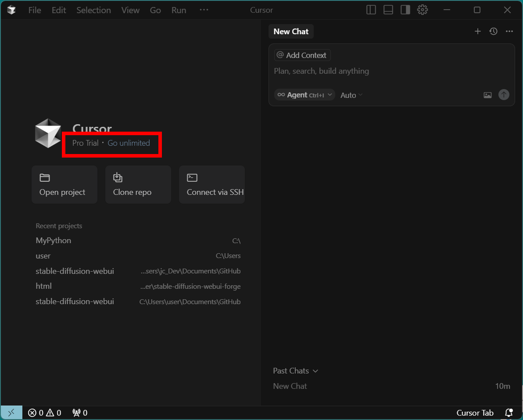Click the ports forwarded indicator in status bar
The width and height of the screenshot is (523, 420).
[80, 413]
